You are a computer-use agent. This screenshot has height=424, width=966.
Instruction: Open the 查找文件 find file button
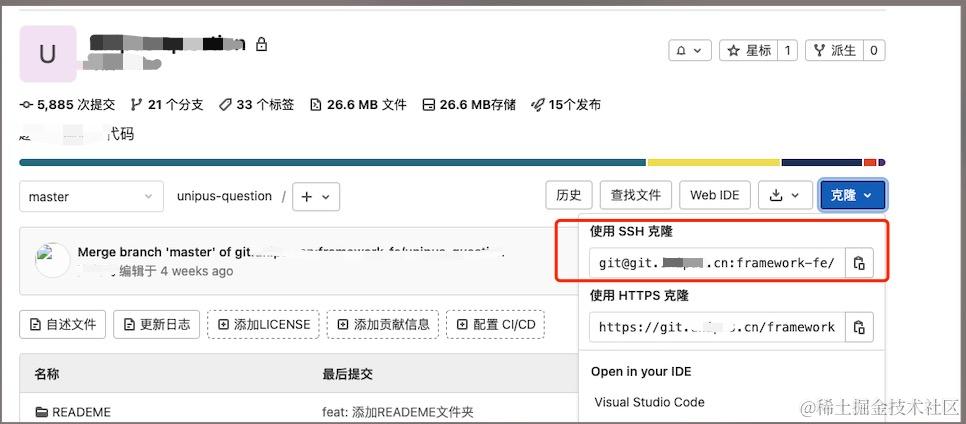(636, 195)
